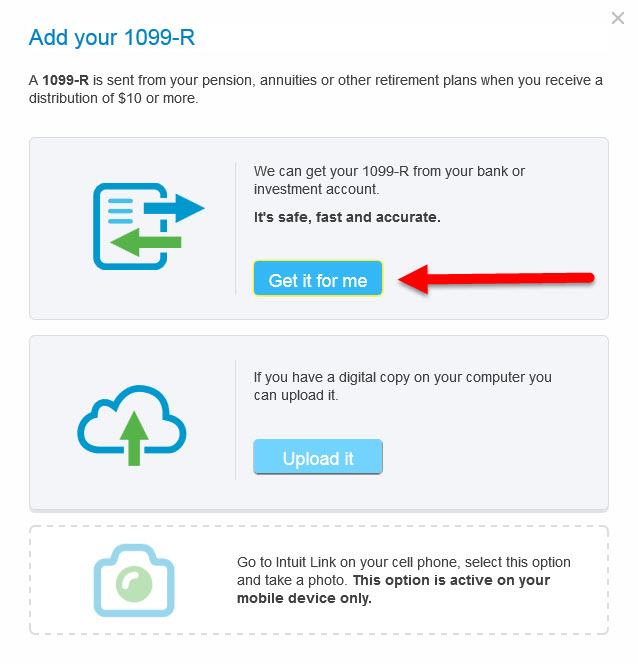Click the bold 1099-R term in description
Screen dimensions: 638x664
click(65, 80)
